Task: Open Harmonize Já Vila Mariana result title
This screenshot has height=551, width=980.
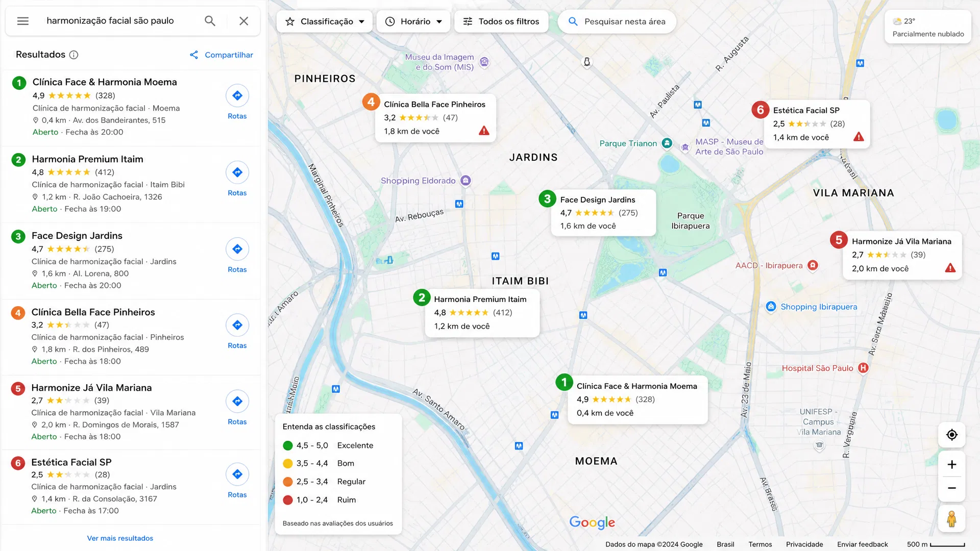Action: click(91, 388)
